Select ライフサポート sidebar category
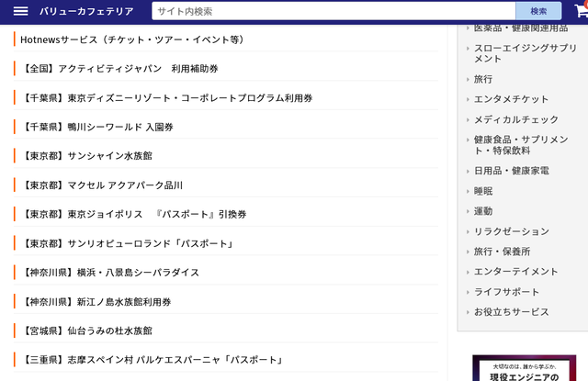The image size is (588, 381). point(506,292)
